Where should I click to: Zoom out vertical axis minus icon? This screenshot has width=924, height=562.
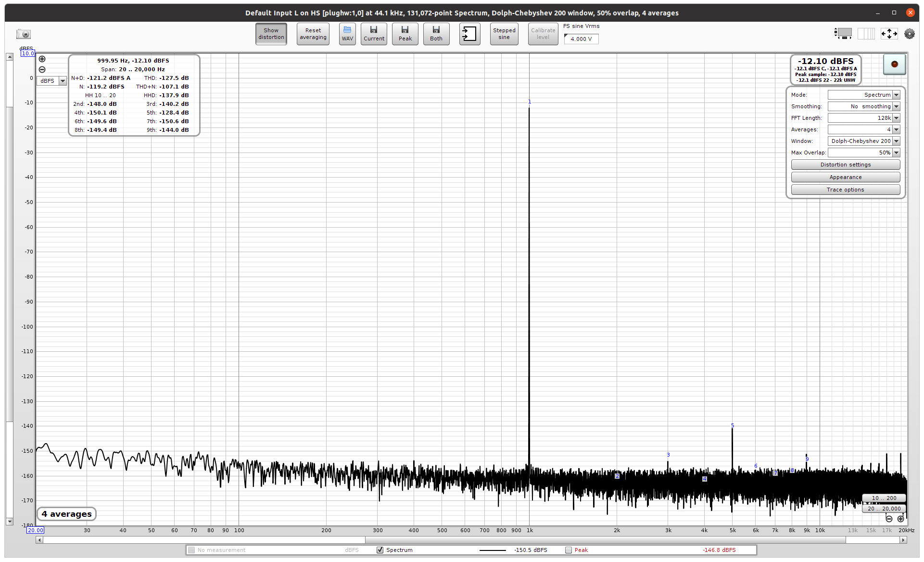42,69
